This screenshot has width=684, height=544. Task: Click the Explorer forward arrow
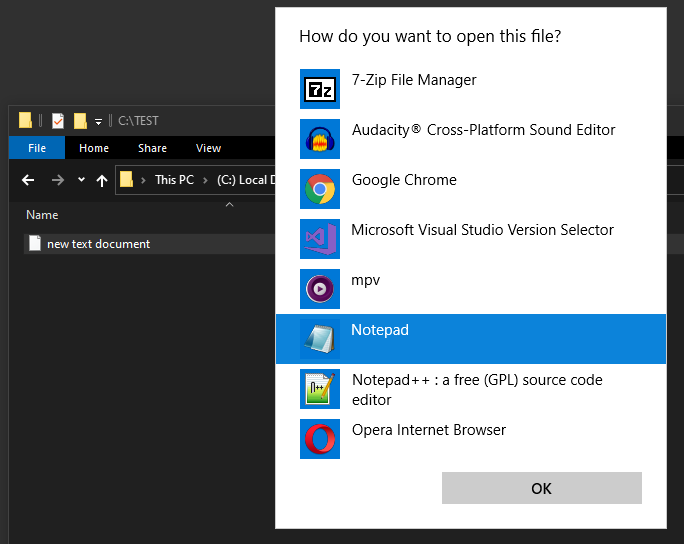coord(58,180)
